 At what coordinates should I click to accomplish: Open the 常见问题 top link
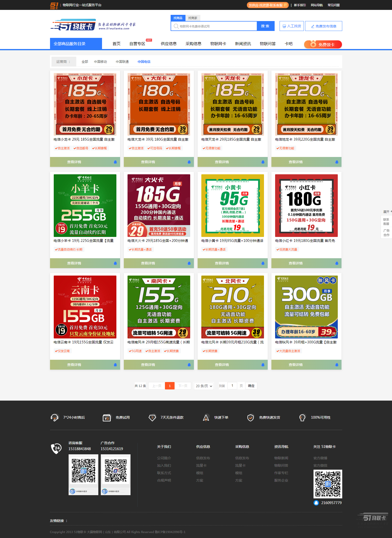pyautogui.click(x=334, y=5)
